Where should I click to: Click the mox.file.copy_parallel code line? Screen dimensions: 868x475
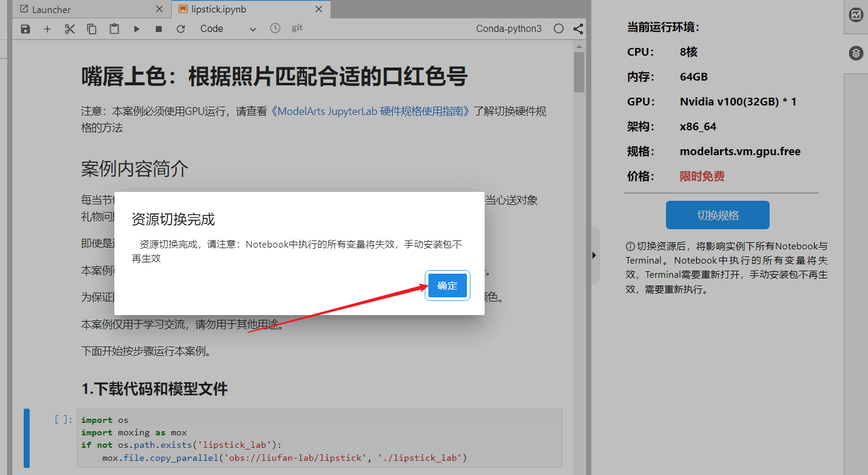pos(284,457)
